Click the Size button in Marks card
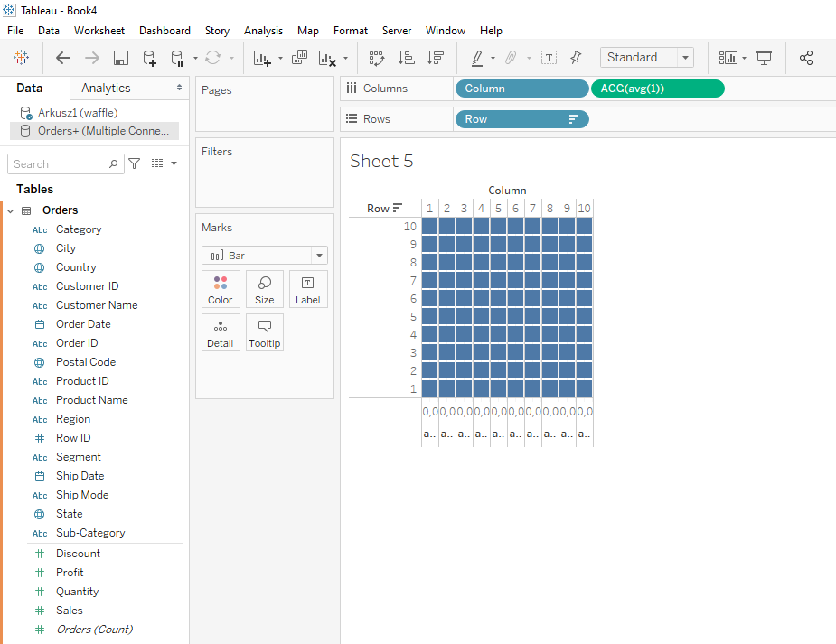The image size is (836, 644). 265,289
